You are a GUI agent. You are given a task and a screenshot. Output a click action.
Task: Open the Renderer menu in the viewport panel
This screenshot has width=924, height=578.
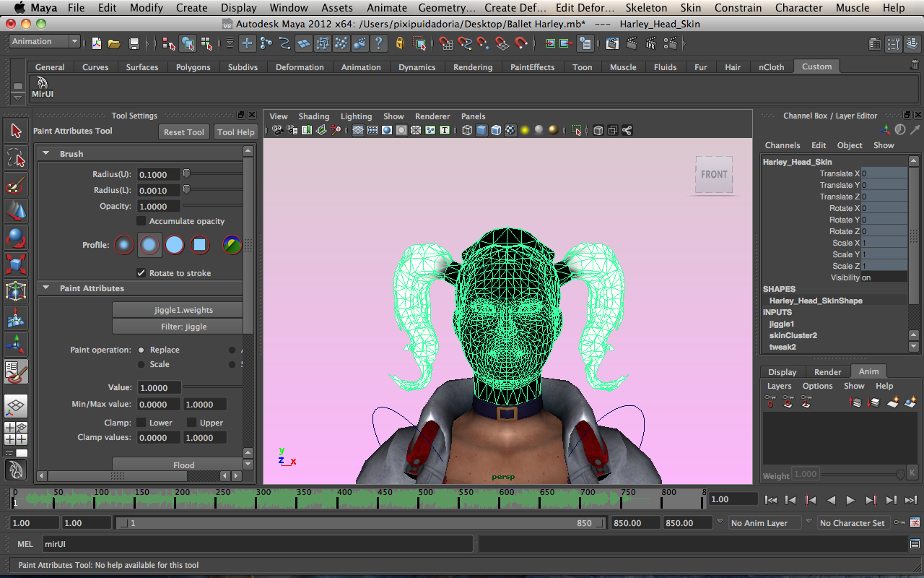point(432,116)
